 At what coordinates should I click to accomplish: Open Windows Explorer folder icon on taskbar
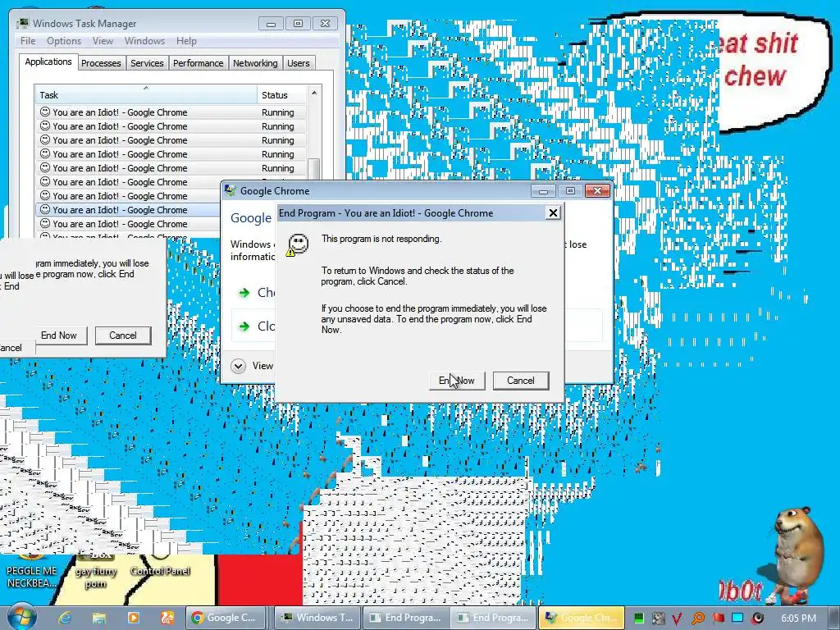click(x=98, y=618)
